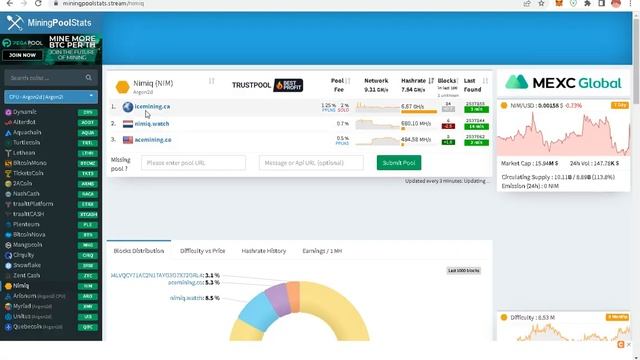The image size is (640, 360).
Task: Select the BitcoinMono coin icon
Action: click(8, 163)
